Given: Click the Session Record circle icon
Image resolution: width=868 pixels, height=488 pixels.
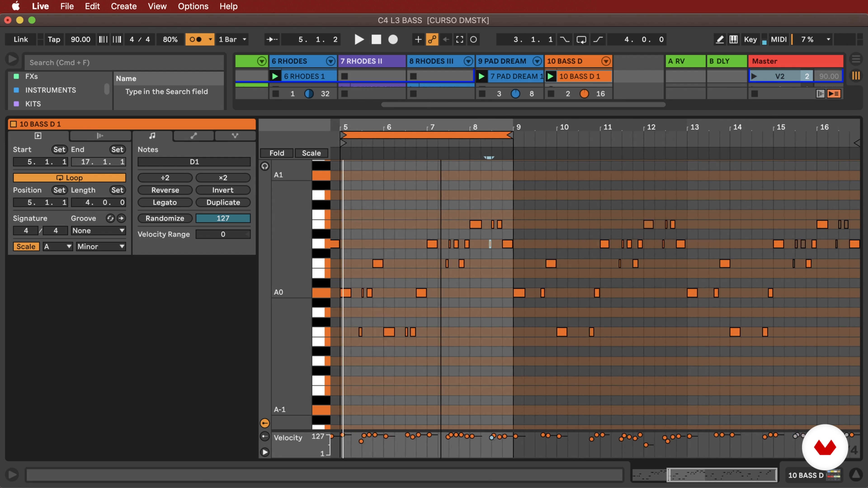Looking at the screenshot, I should click(473, 39).
